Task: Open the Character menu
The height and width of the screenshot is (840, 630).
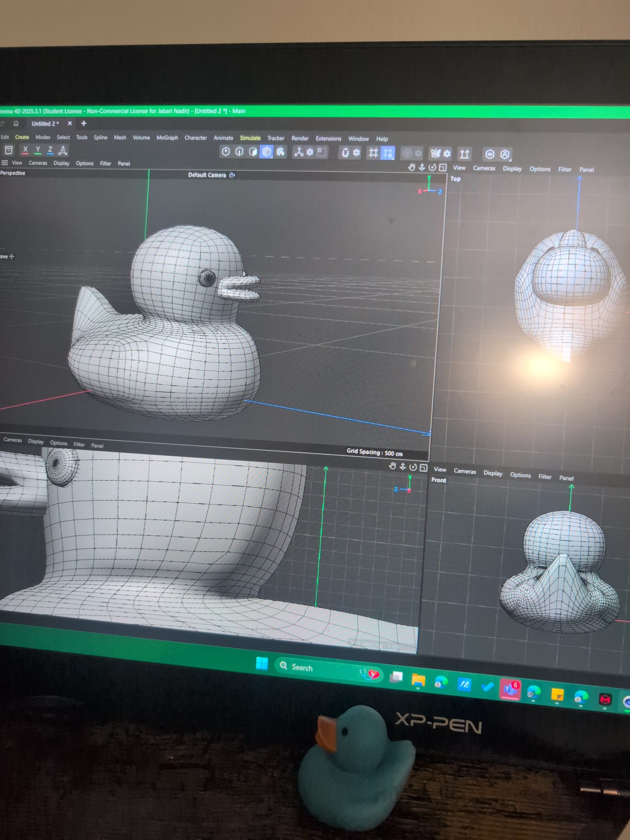Action: click(196, 138)
